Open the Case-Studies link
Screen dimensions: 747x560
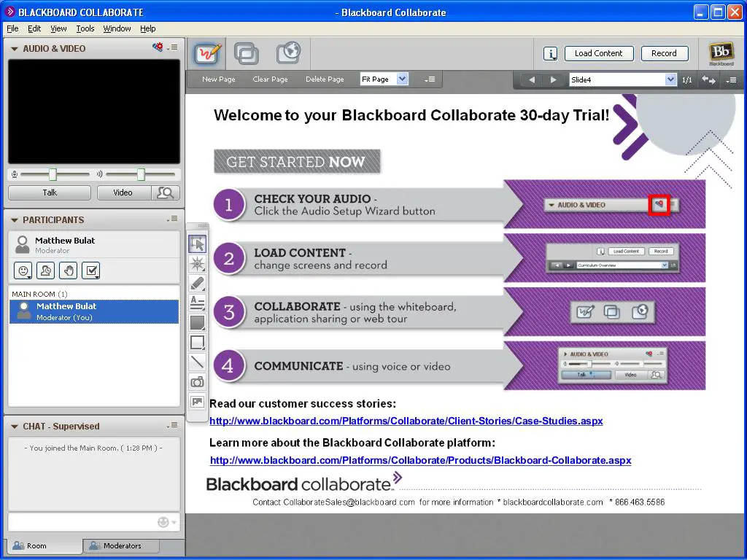(406, 421)
